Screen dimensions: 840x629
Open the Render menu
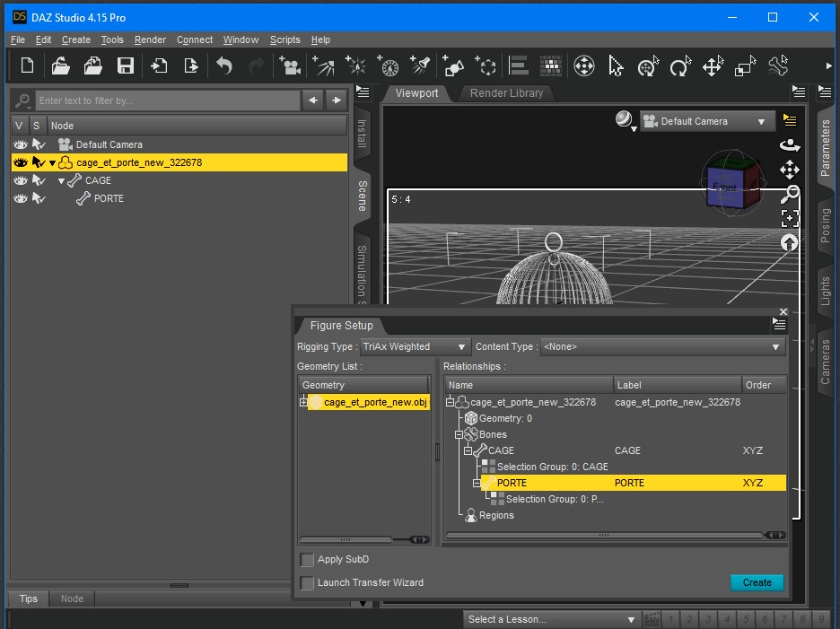click(150, 39)
